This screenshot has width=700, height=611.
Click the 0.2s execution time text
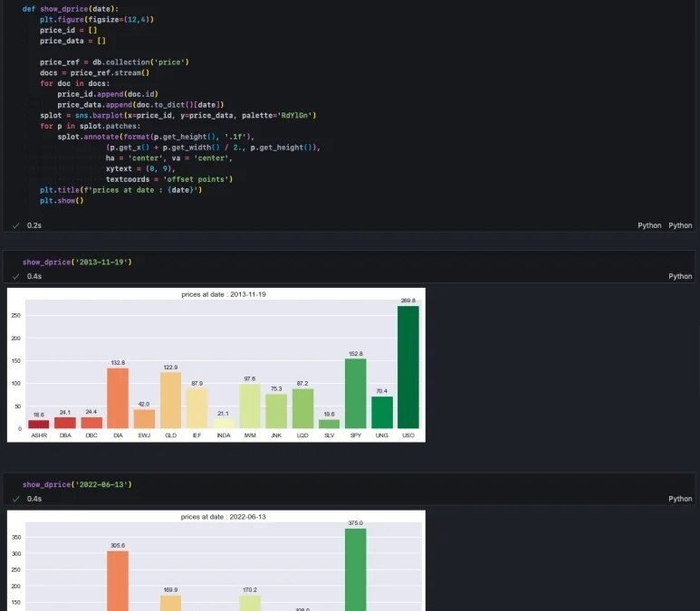tap(34, 225)
